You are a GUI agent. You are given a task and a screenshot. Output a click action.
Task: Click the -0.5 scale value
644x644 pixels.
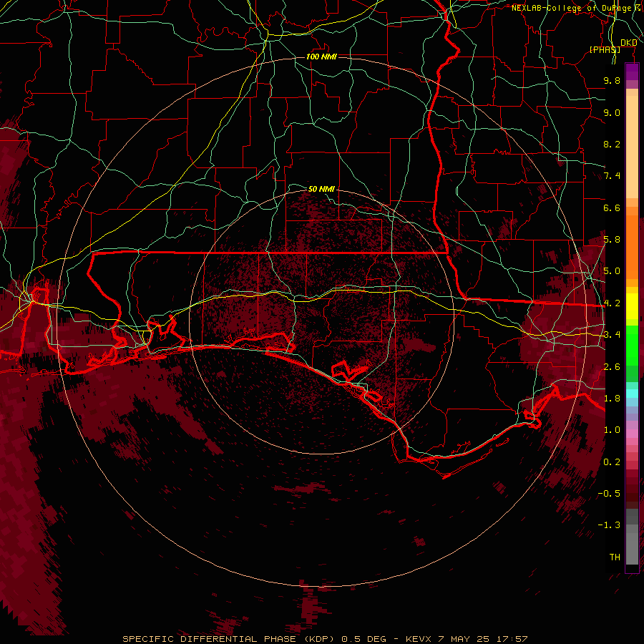tap(609, 494)
